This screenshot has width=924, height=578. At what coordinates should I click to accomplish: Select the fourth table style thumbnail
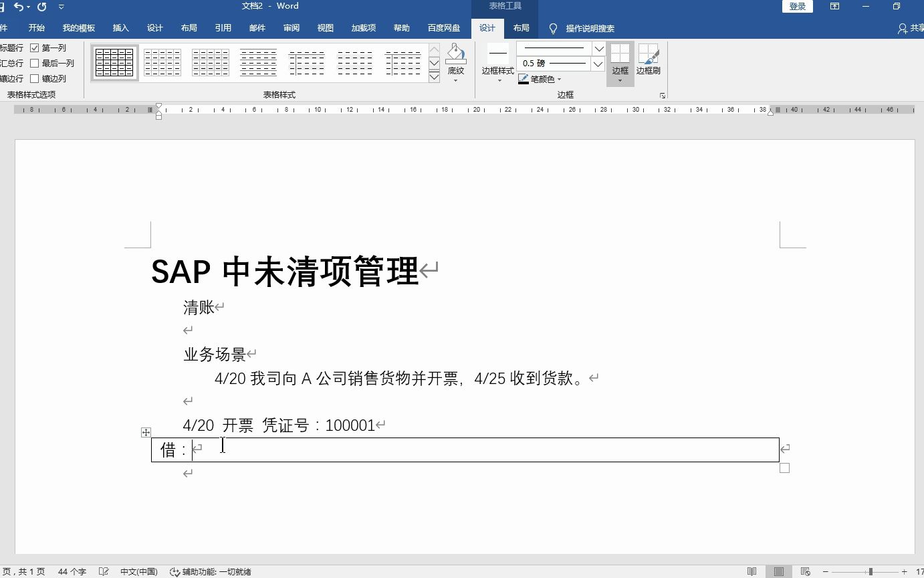(259, 63)
